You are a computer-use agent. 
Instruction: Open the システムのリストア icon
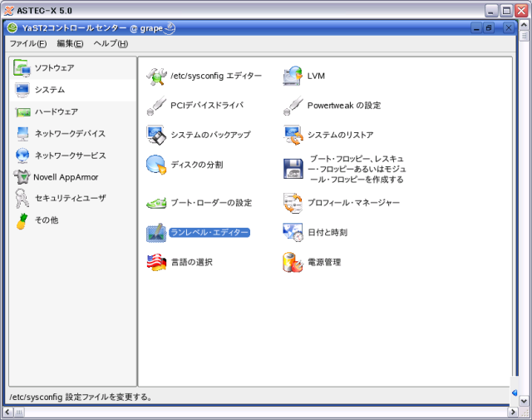pos(293,135)
